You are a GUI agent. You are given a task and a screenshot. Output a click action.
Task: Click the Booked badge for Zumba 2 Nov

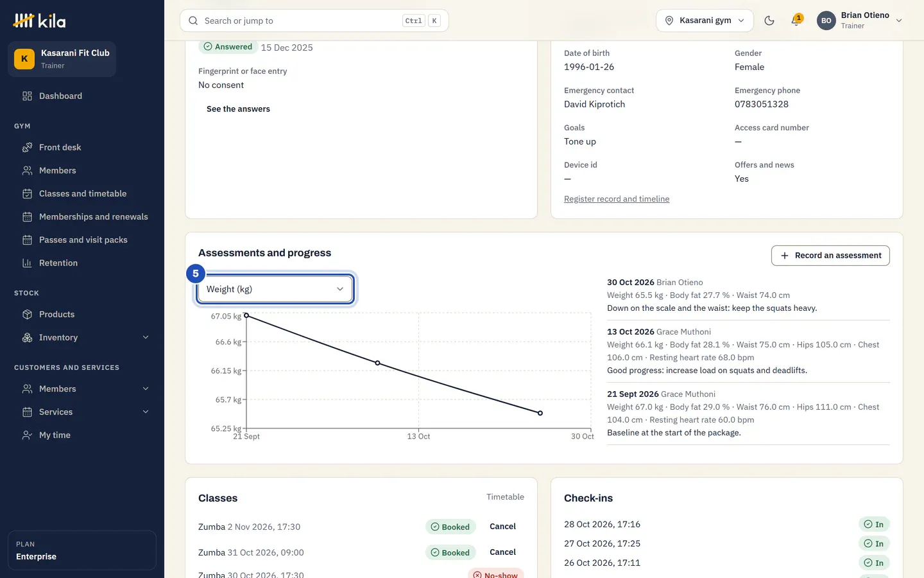tap(450, 527)
